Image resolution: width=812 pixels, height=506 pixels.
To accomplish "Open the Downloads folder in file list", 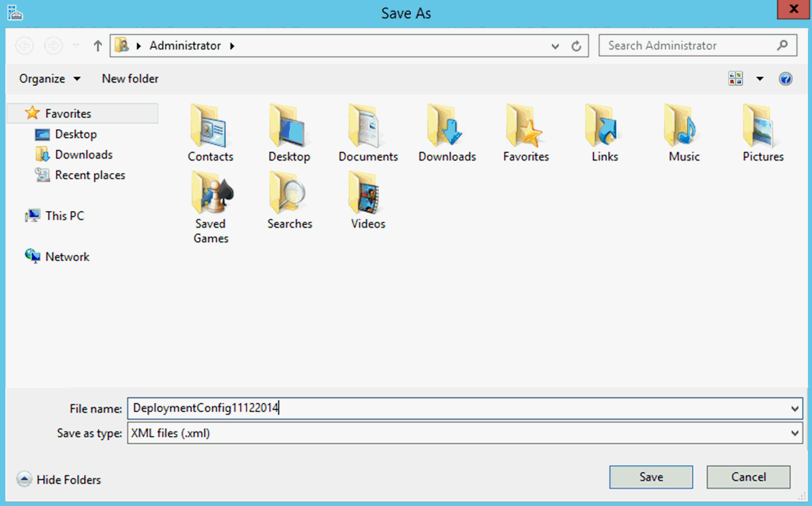I will [x=447, y=134].
